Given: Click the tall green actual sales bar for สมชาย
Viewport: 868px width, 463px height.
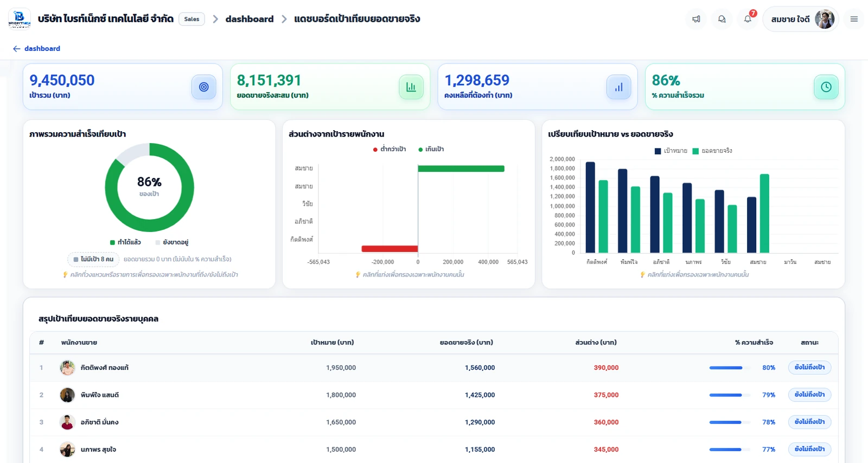Looking at the screenshot, I should pyautogui.click(x=764, y=213).
